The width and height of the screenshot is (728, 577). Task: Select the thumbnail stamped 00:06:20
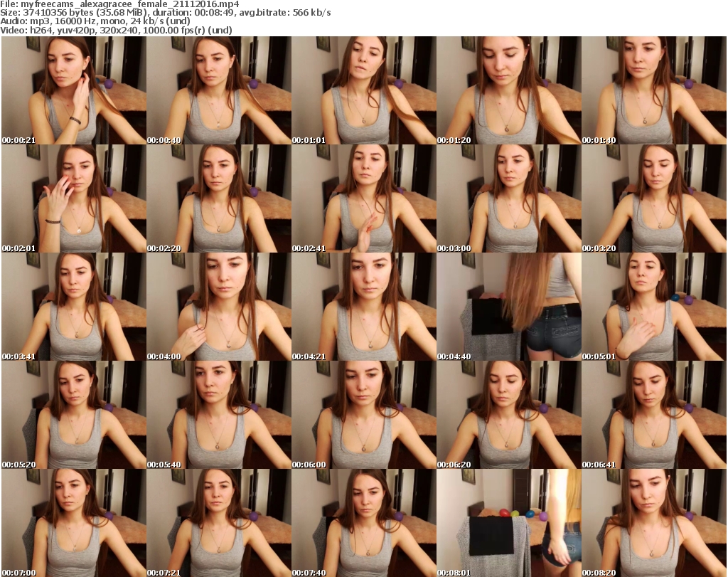509,415
